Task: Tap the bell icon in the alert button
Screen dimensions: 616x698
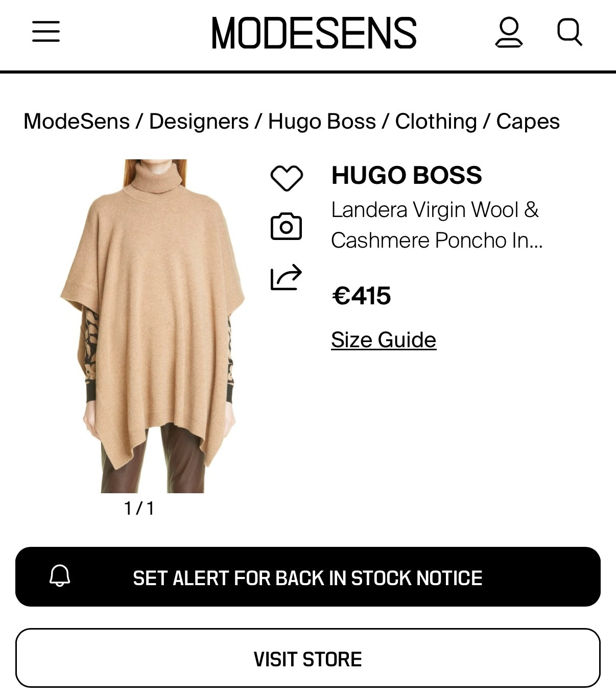Action: coord(60,576)
